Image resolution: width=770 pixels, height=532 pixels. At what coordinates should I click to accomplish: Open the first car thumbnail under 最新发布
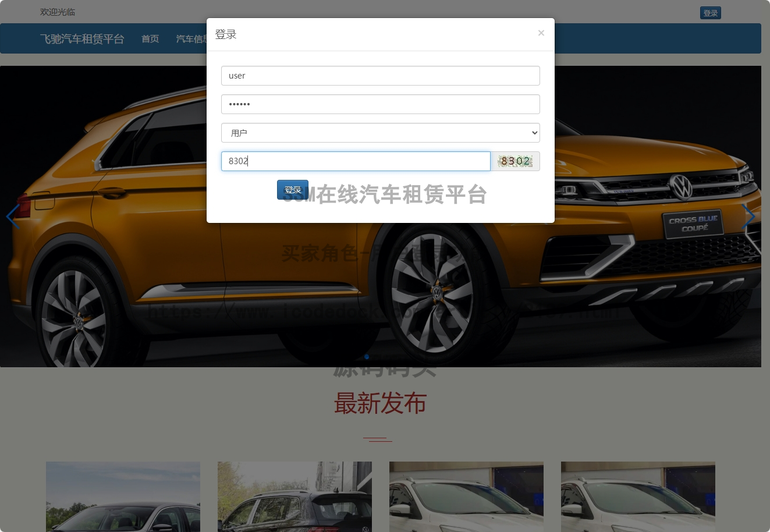pos(123,496)
